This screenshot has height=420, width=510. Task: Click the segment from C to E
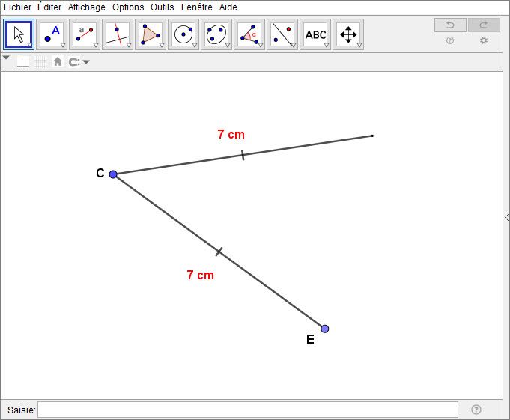click(219, 252)
